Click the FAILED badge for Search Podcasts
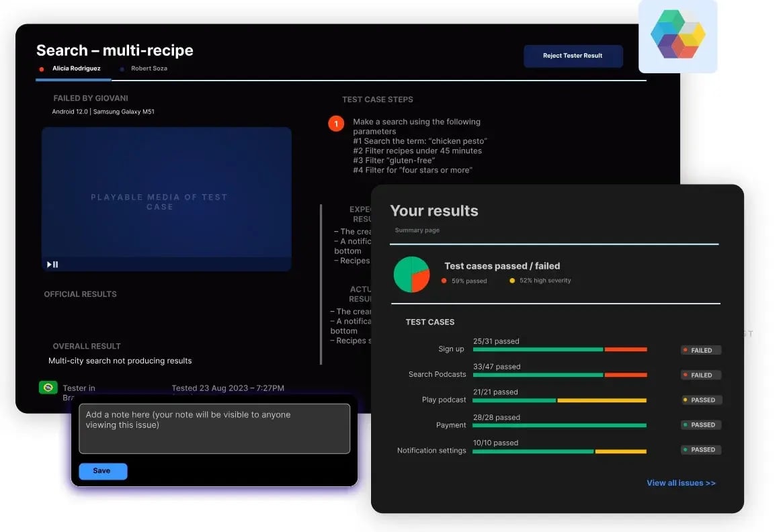The image size is (783, 532). [700, 375]
